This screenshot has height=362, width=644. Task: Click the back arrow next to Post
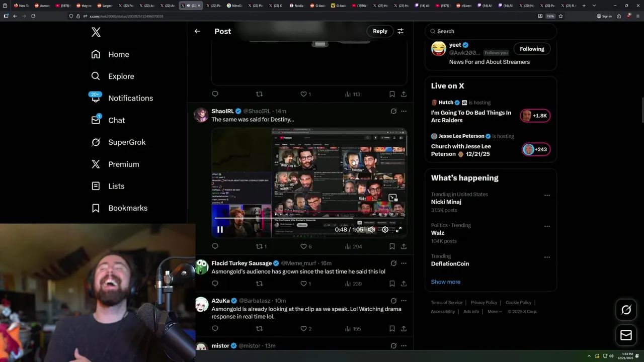(x=197, y=31)
